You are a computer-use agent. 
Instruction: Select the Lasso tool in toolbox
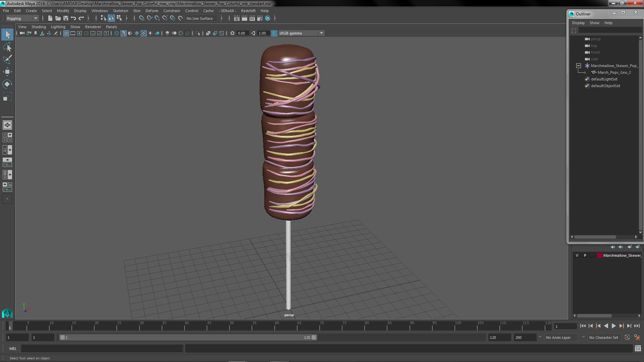(7, 47)
